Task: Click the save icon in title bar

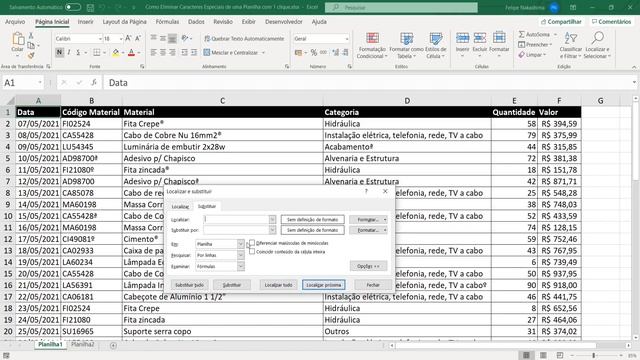Action: point(91,7)
